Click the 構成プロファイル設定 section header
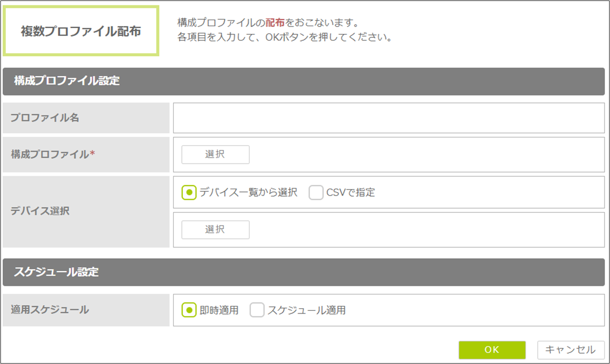Image resolution: width=610 pixels, height=364 pixels. pyautogui.click(x=303, y=81)
